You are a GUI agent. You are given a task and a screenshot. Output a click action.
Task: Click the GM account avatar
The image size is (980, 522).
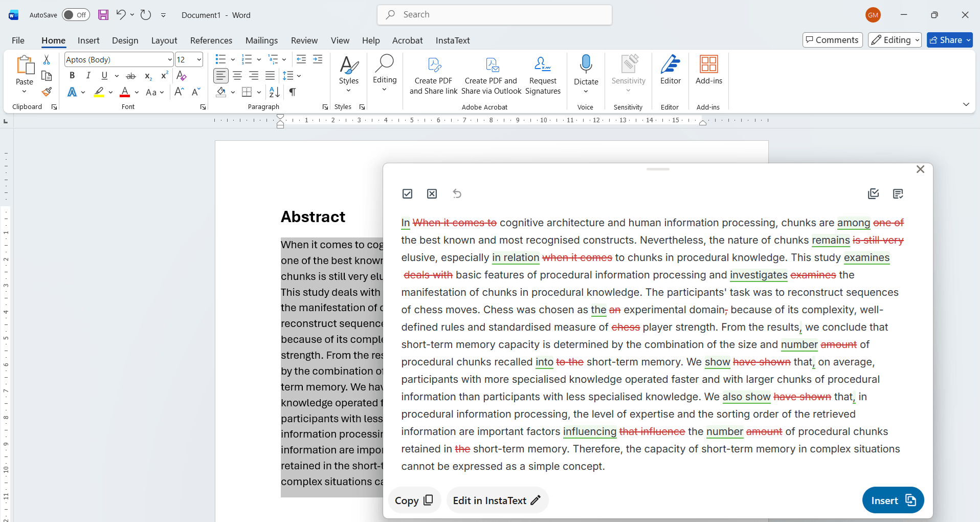tap(873, 15)
